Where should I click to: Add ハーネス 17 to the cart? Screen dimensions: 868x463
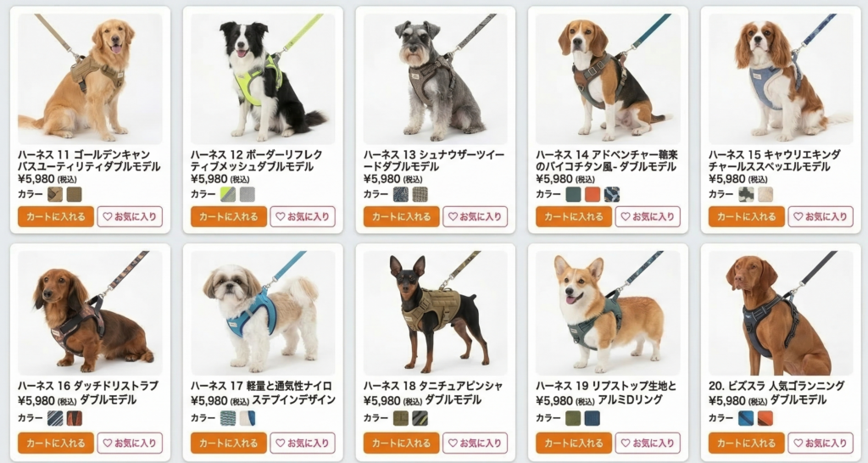pos(229,443)
